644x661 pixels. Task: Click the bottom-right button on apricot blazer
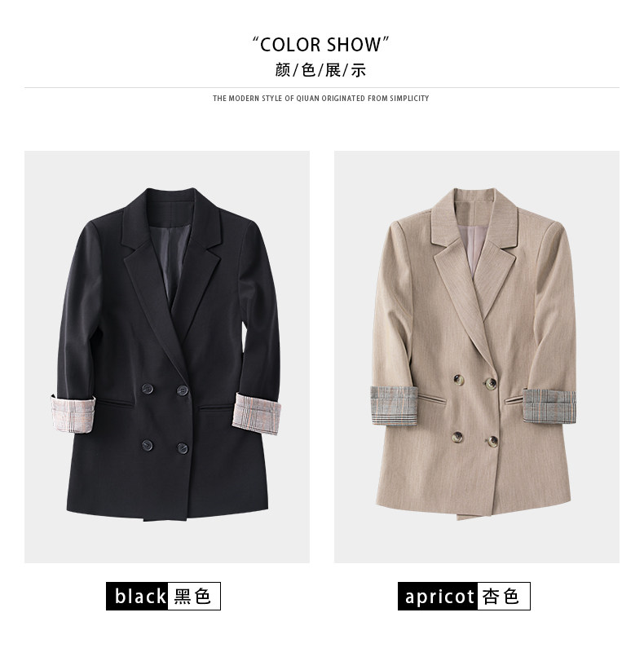(492, 442)
